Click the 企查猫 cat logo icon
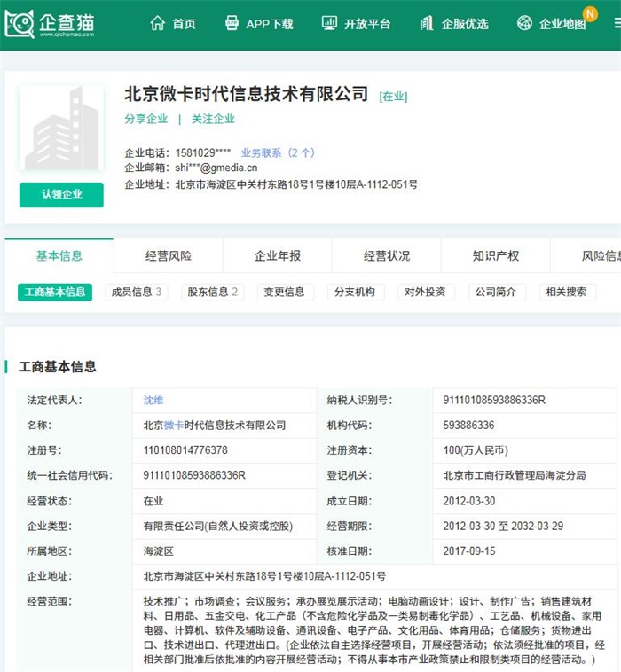 pyautogui.click(x=20, y=24)
